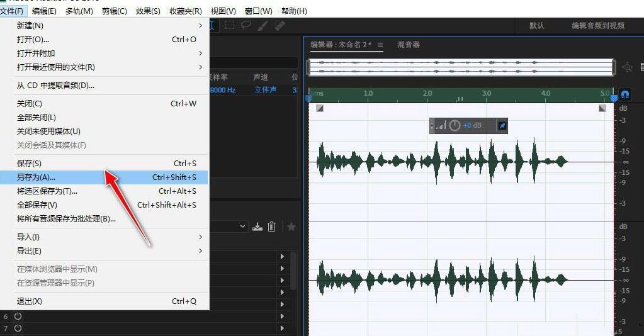Select the Lasso Selection tool
The height and width of the screenshot is (336, 644).
(x=246, y=25)
